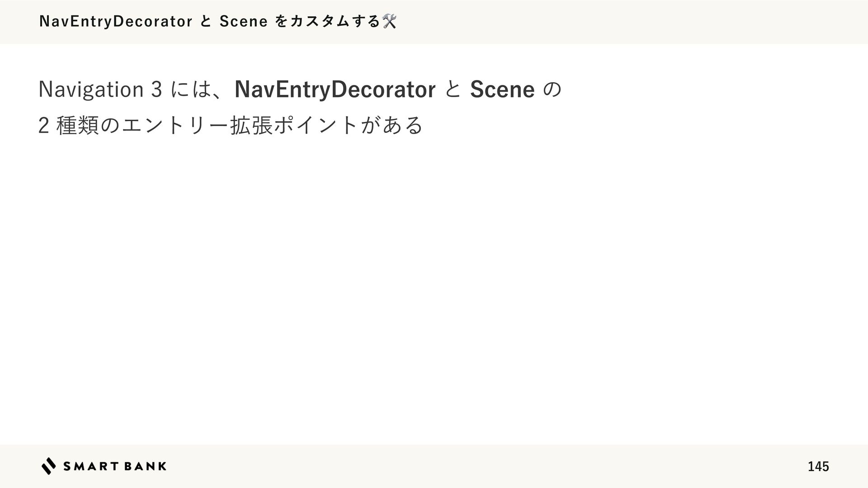Click 'Scene' in the slide header title
Screen dimensions: 868x488
244,21
